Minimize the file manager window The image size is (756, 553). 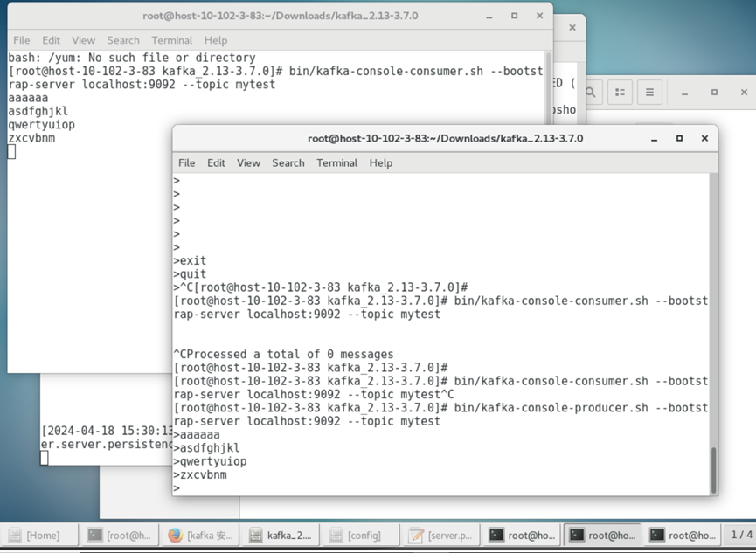tap(684, 92)
